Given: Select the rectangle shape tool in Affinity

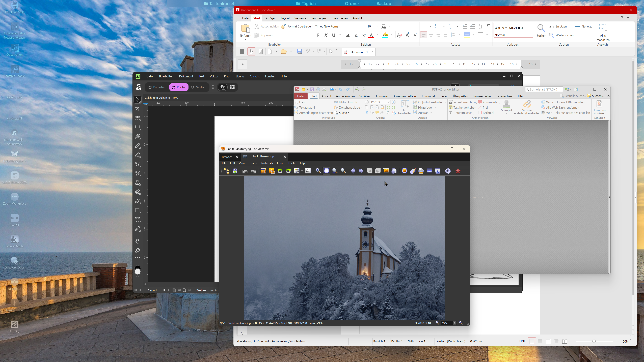Looking at the screenshot, I should pyautogui.click(x=138, y=210).
